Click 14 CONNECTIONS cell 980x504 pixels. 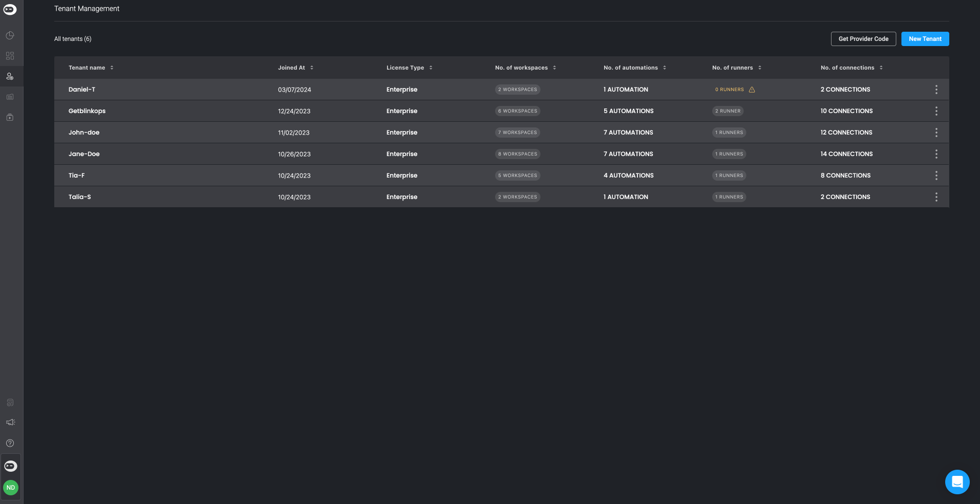click(846, 154)
